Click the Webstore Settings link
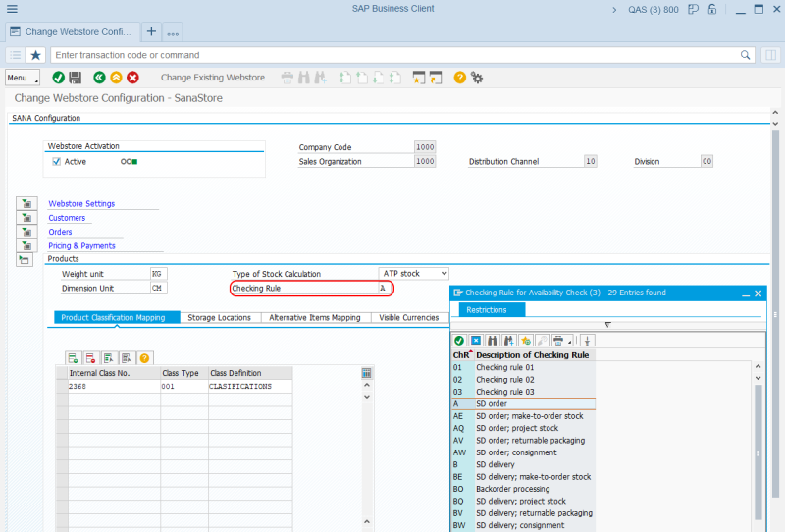The height and width of the screenshot is (532, 785). [x=81, y=204]
